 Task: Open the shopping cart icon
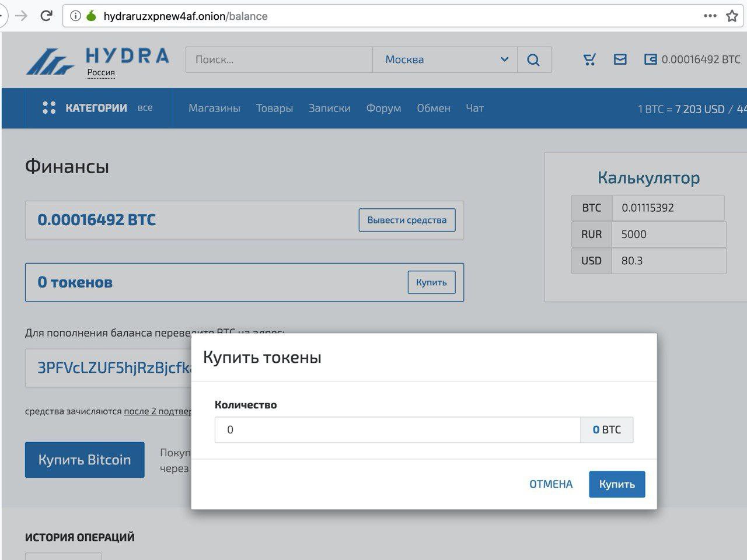click(x=589, y=60)
